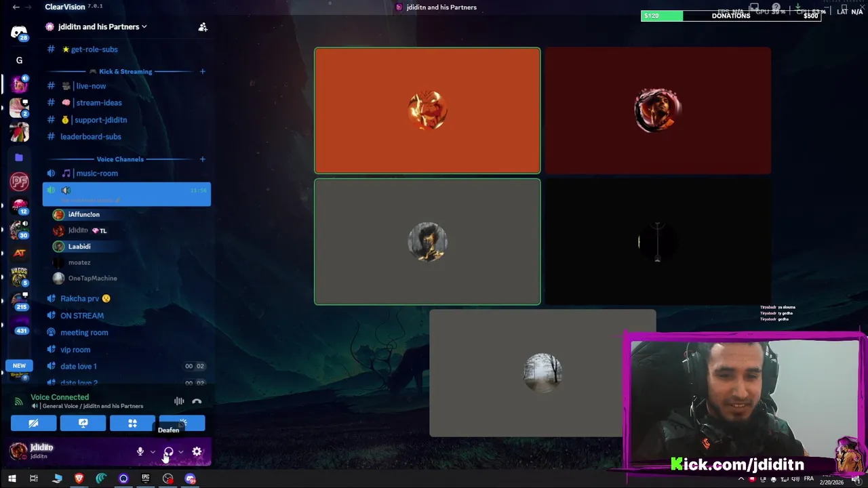Image resolution: width=868 pixels, height=488 pixels.
Task: Collapse the Voice Channels category
Action: point(120,159)
